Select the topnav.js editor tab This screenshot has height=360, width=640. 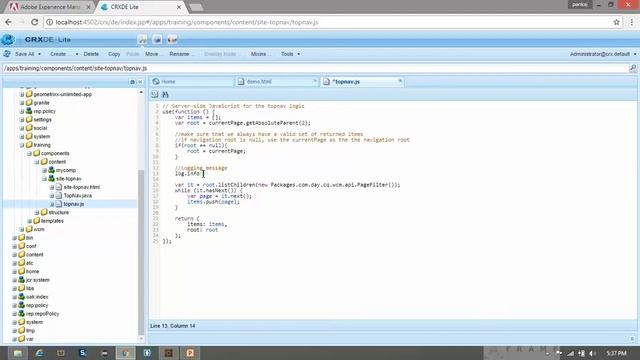point(362,82)
